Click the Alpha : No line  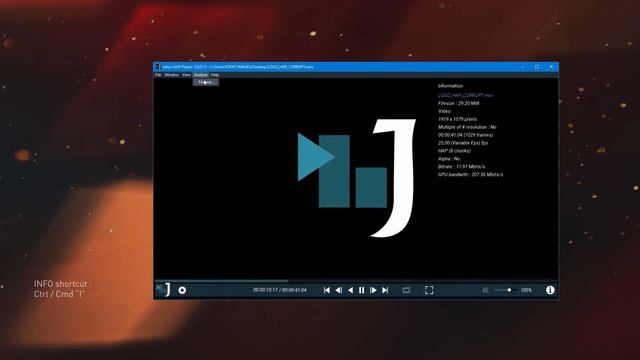coord(449,159)
